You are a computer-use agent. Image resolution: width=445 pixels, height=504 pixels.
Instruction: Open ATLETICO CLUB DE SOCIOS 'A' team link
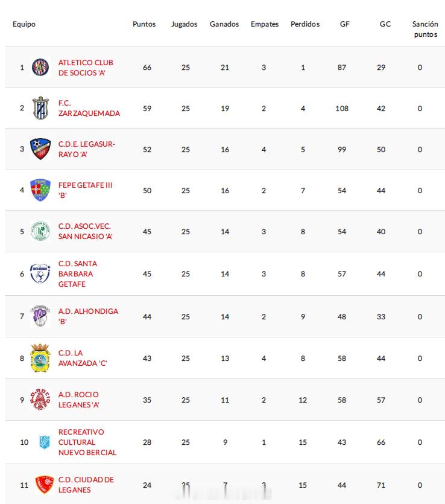point(86,68)
